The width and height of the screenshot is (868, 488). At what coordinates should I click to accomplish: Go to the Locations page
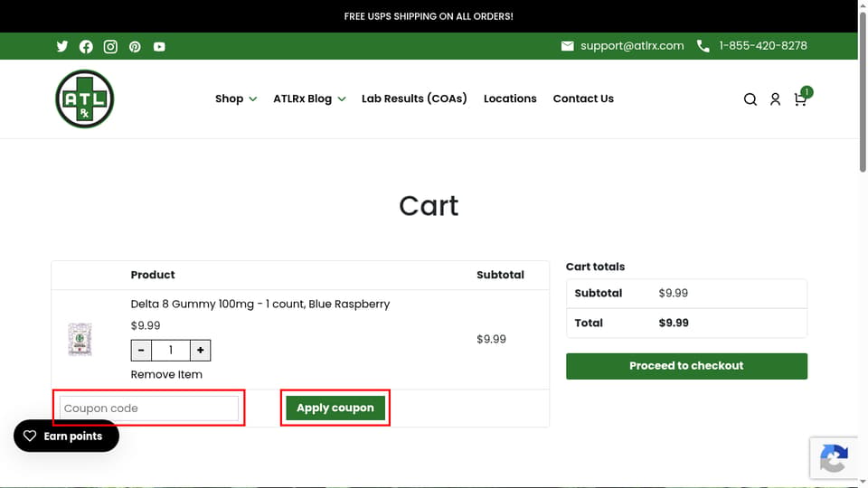(x=510, y=99)
